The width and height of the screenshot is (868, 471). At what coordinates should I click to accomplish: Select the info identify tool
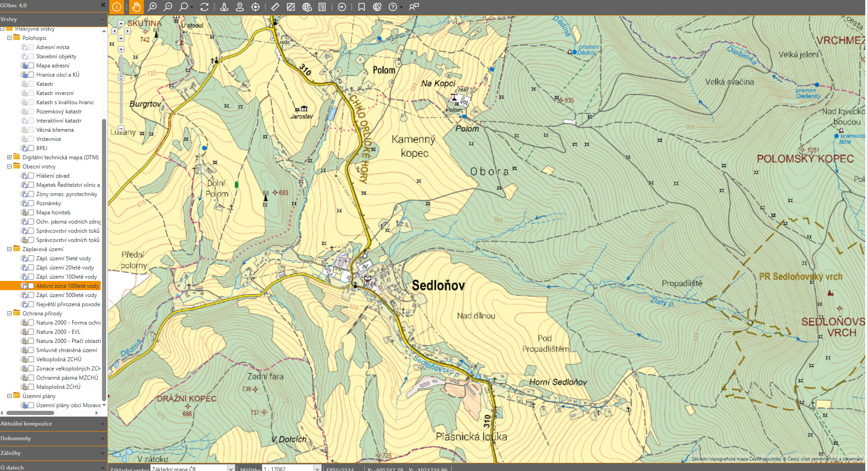pos(117,7)
